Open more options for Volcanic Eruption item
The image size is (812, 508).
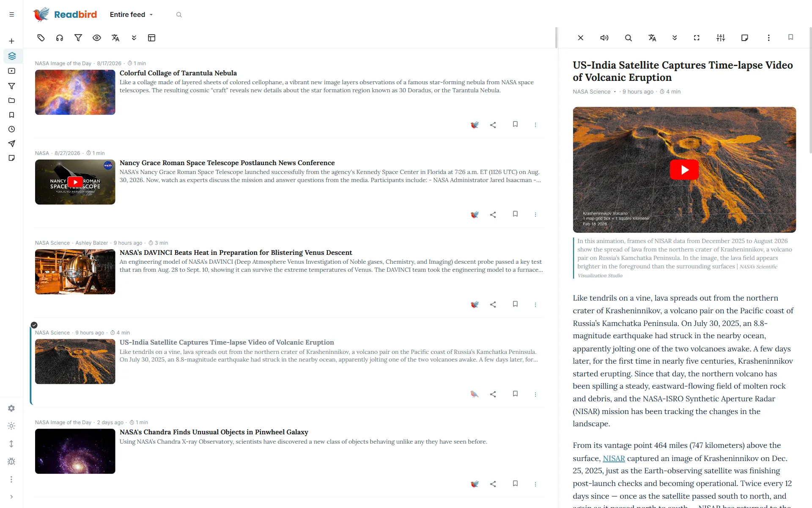[535, 394]
